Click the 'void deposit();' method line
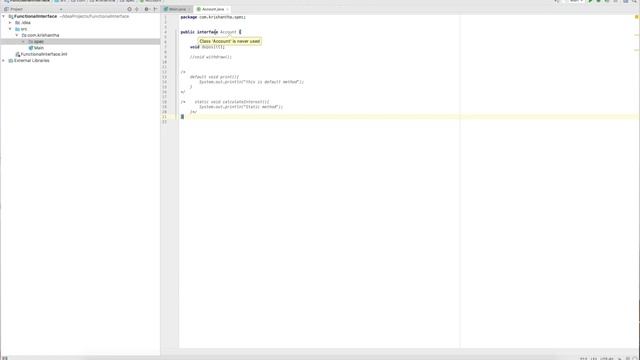This screenshot has width=640, height=360. (x=207, y=47)
